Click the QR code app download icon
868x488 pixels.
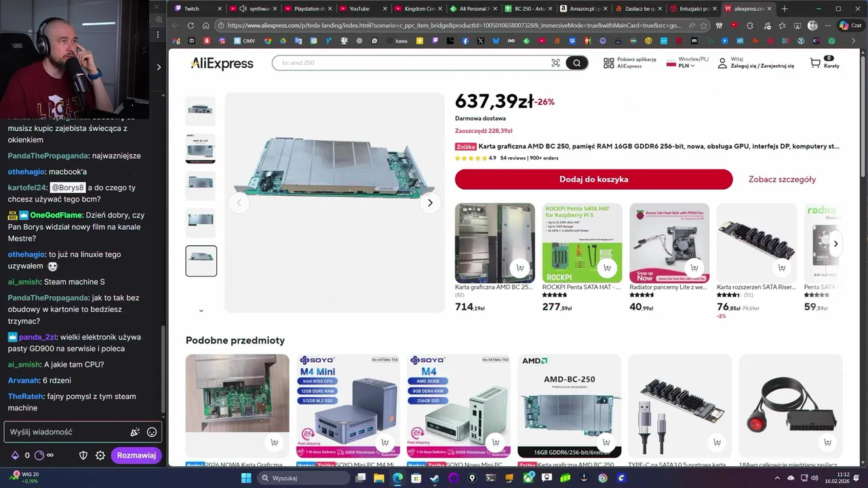608,62
